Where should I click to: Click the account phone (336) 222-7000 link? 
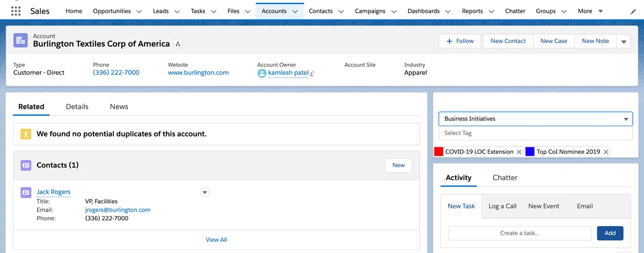tap(116, 73)
